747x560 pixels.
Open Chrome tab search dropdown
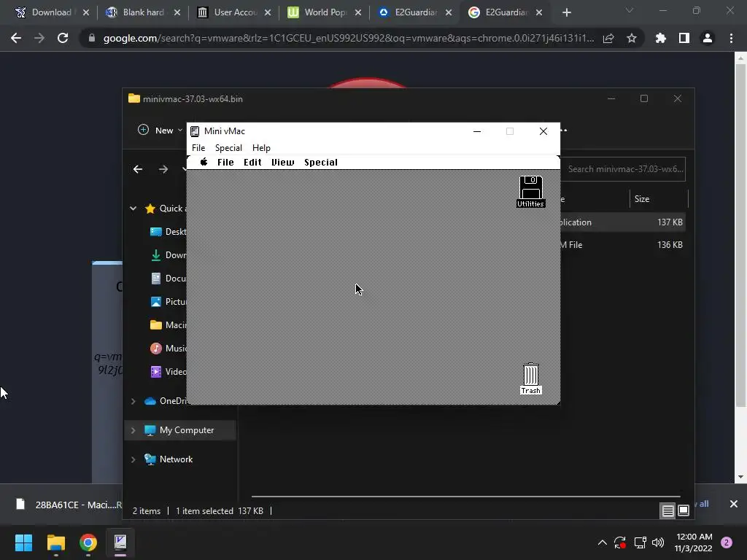tap(630, 10)
